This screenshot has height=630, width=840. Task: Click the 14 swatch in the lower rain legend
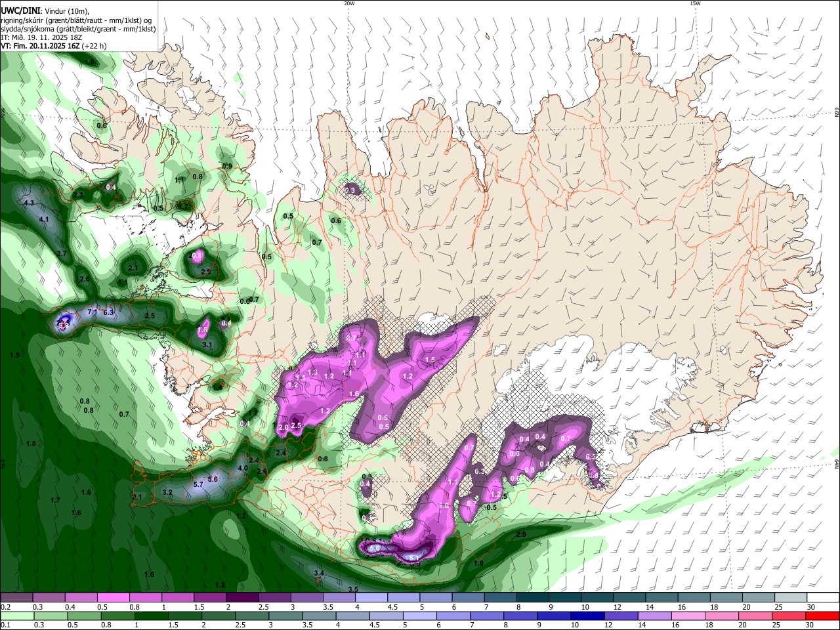pos(655,616)
